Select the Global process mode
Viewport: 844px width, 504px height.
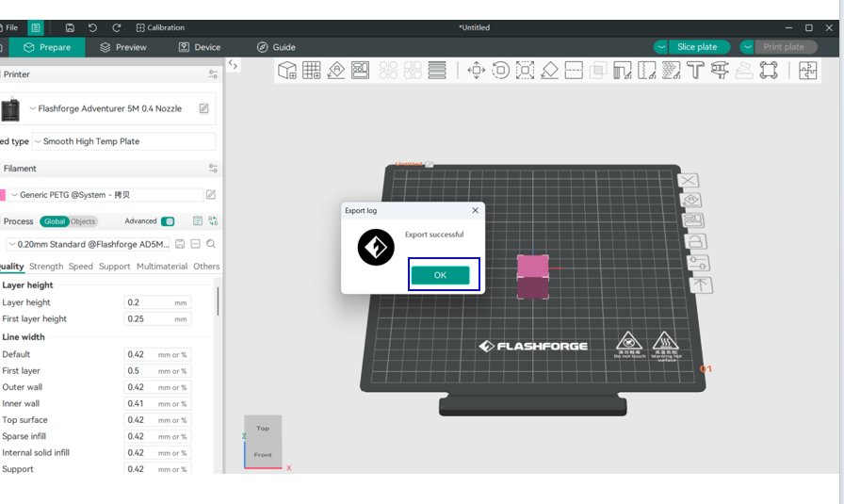click(55, 221)
